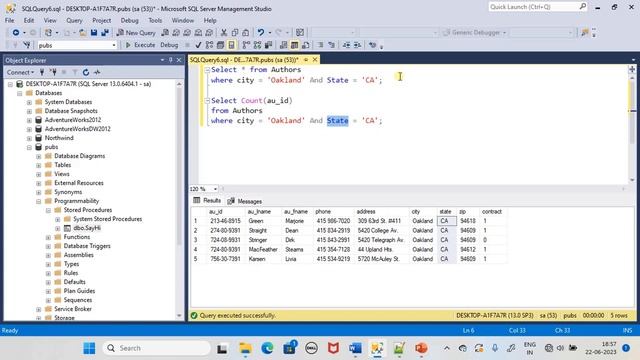Screen dimensions: 640x360
Task: Click the Save All toolbar icon
Action: (105, 32)
